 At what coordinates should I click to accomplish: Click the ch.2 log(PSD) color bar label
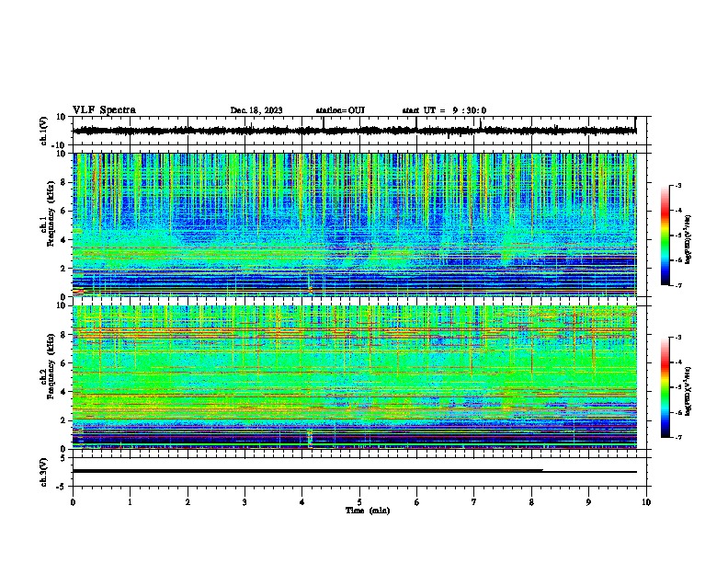click(688, 391)
